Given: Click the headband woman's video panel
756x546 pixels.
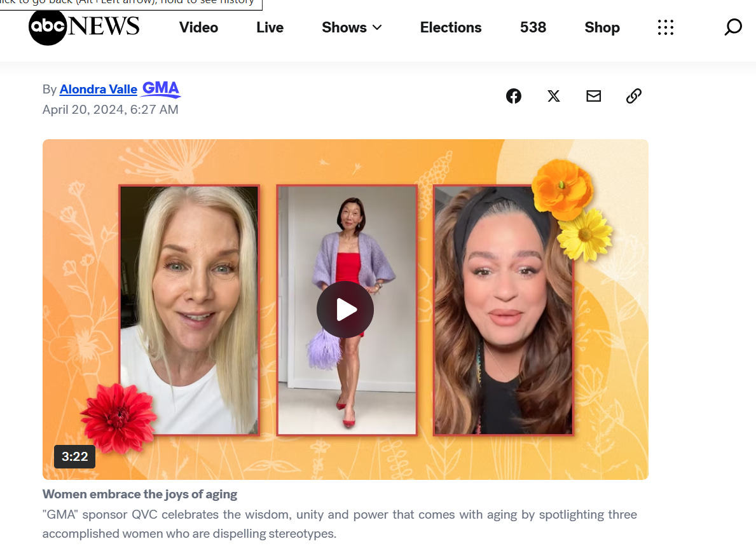Looking at the screenshot, I should point(504,310).
